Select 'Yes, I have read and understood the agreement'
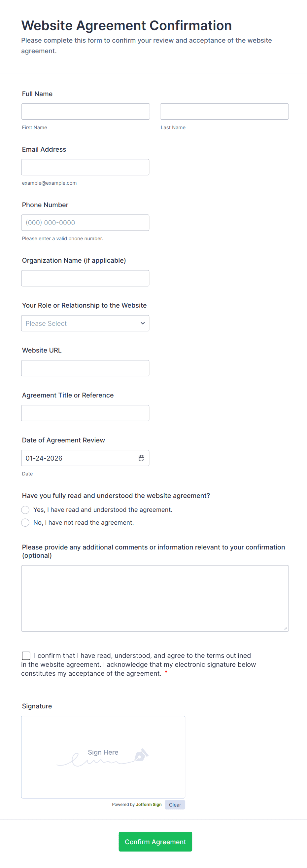307x868 pixels. pos(25,509)
